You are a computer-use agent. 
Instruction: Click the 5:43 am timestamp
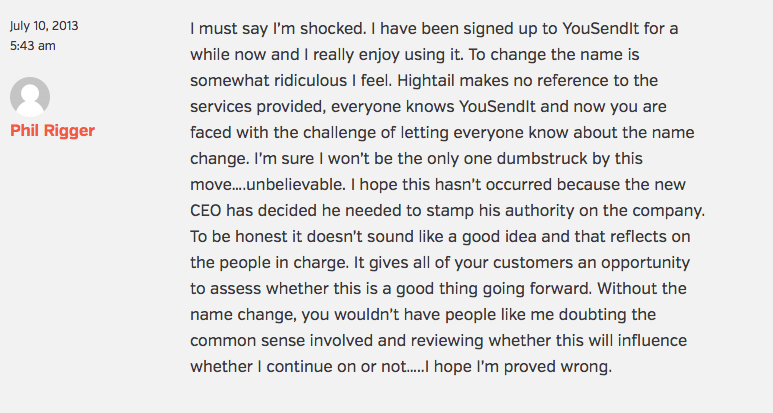coord(33,46)
